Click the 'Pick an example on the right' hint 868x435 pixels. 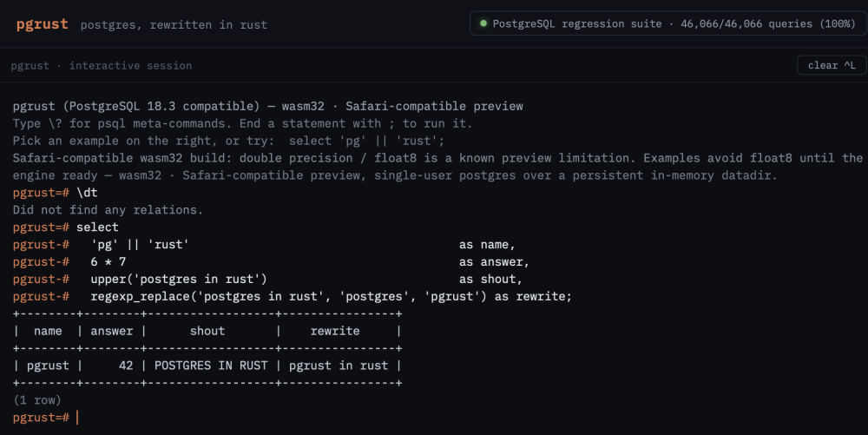tap(228, 141)
